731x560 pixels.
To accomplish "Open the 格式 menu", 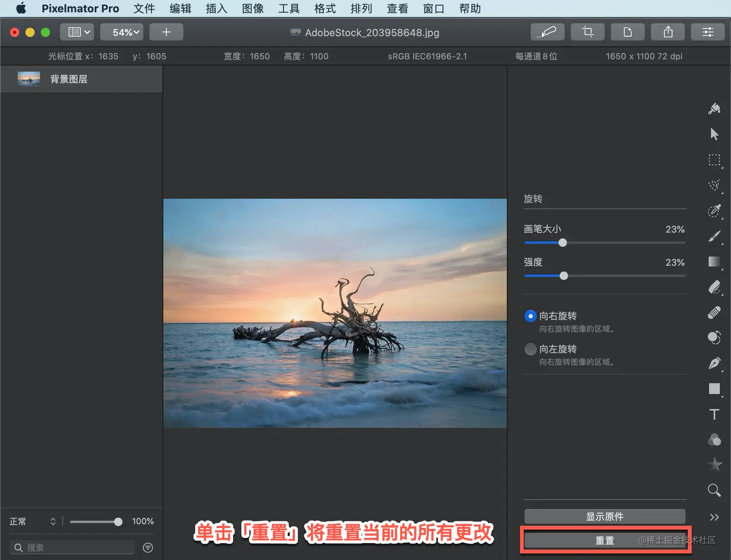I will [325, 8].
